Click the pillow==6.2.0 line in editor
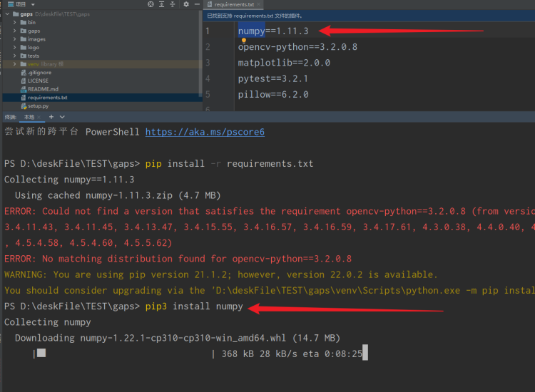This screenshot has height=392, width=535. click(x=273, y=94)
